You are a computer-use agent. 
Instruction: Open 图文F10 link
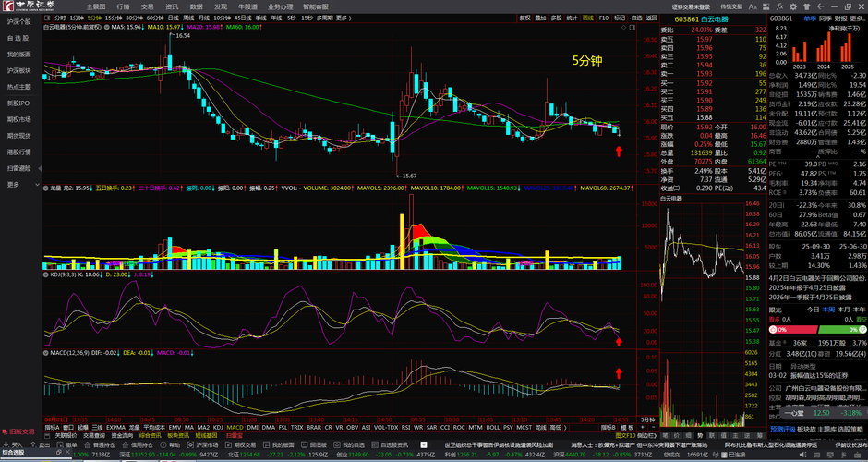tap(624, 436)
